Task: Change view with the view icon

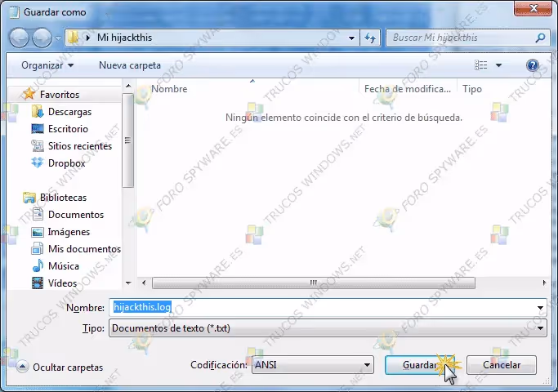Action: (480, 65)
